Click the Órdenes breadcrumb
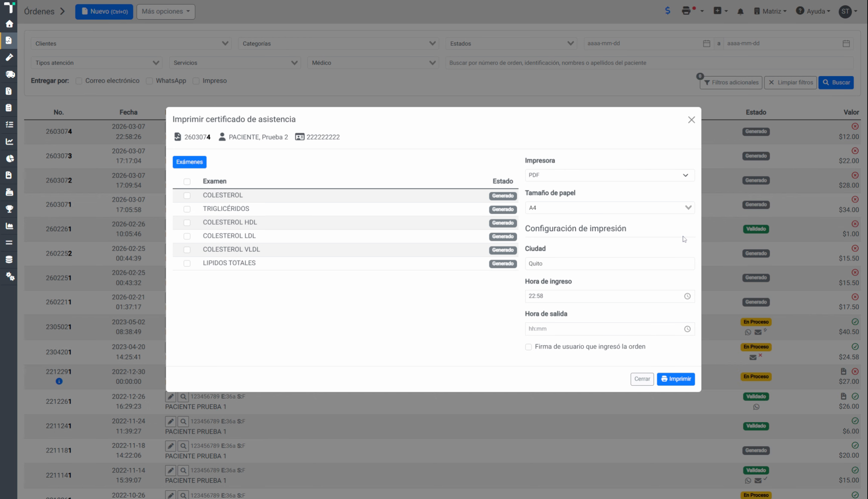 pyautogui.click(x=39, y=11)
